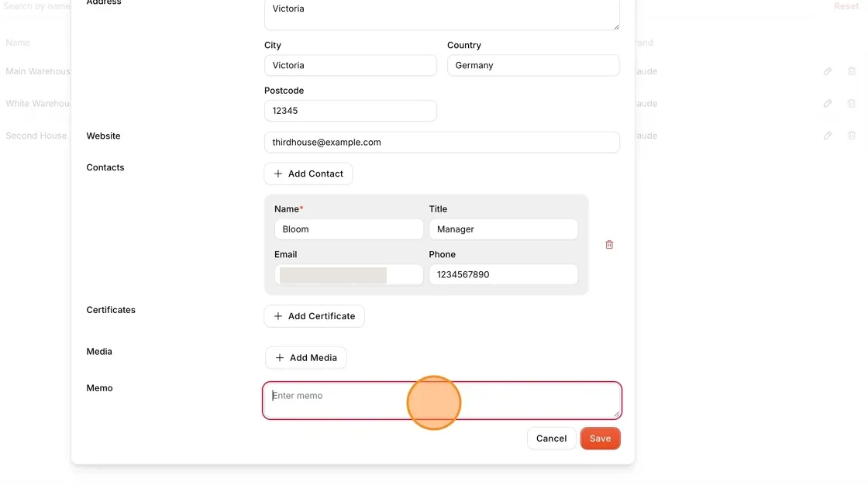This screenshot has width=868, height=485.
Task: Select Main Warehouse row in background list
Action: pyautogui.click(x=38, y=71)
